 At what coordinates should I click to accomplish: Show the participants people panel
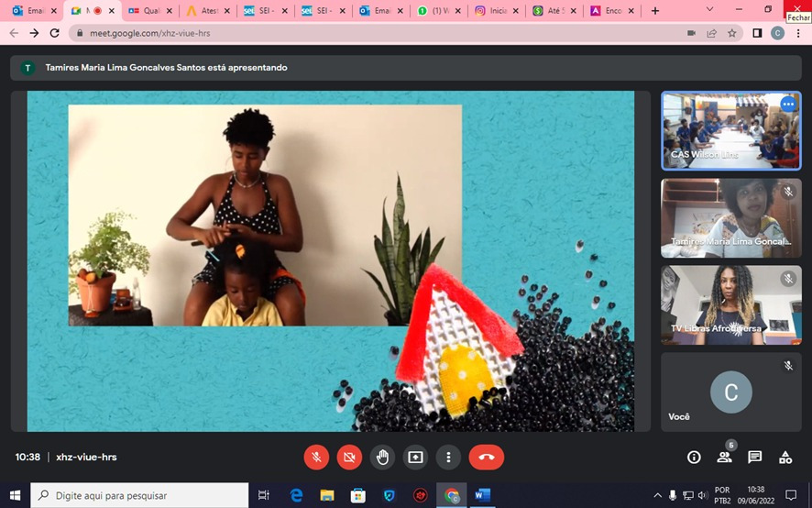(x=724, y=458)
